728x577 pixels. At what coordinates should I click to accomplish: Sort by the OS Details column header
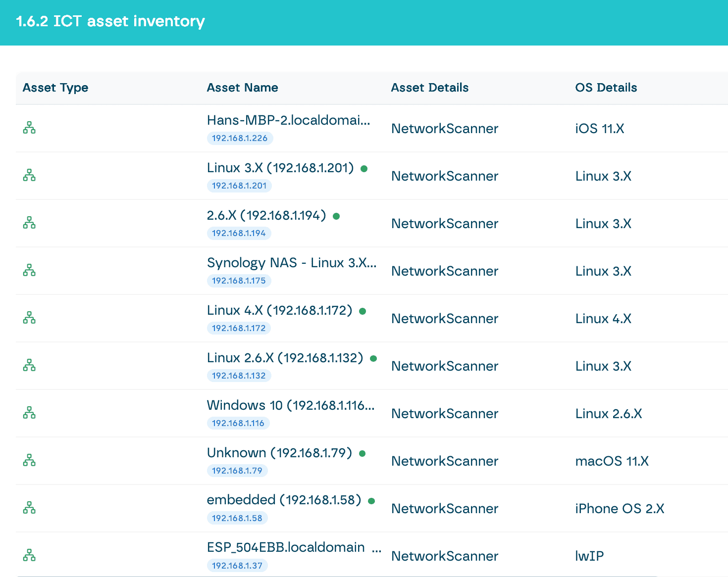[606, 88]
